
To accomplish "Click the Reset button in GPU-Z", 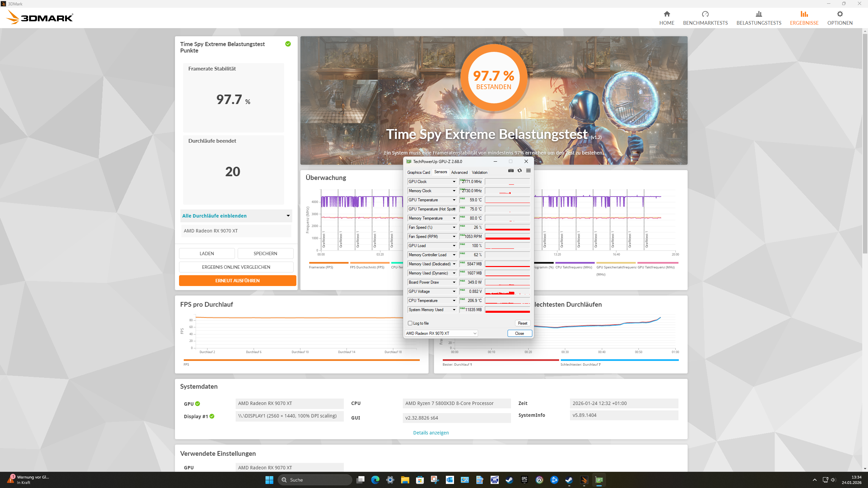I will pyautogui.click(x=522, y=323).
